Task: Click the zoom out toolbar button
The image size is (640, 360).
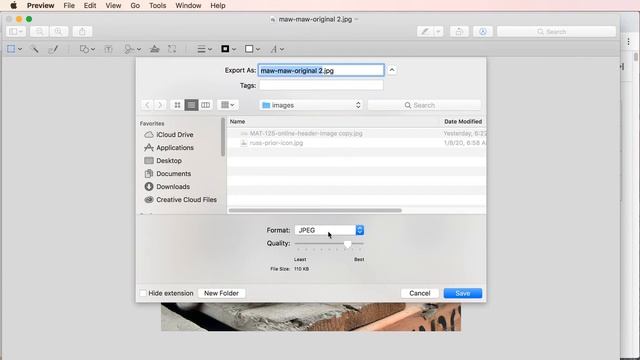Action: 39,31
